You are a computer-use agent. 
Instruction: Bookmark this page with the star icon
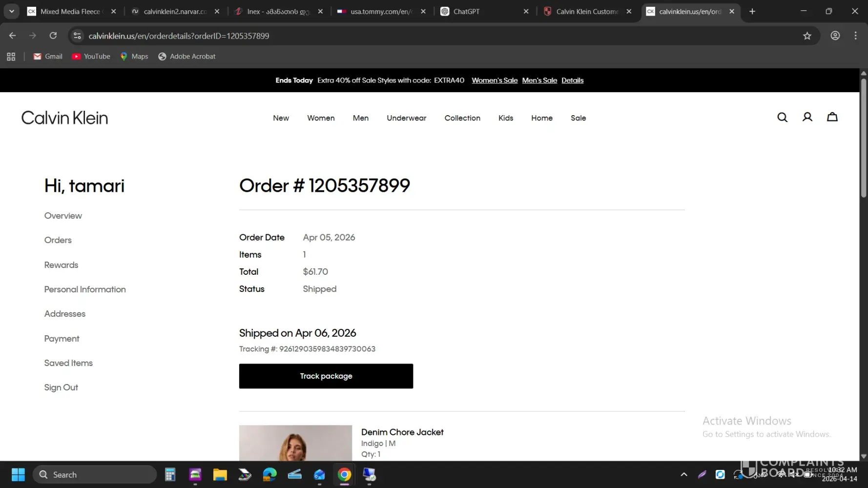tap(807, 36)
